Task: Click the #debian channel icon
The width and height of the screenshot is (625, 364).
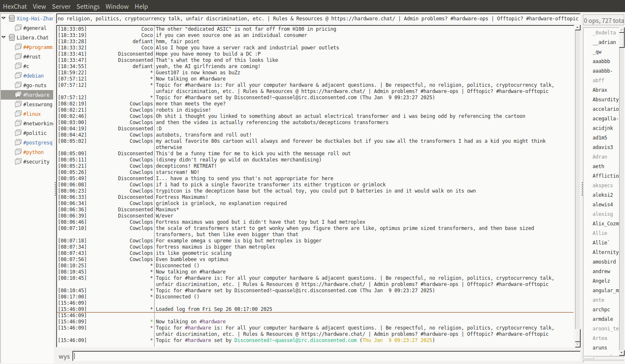Action: 18,76
